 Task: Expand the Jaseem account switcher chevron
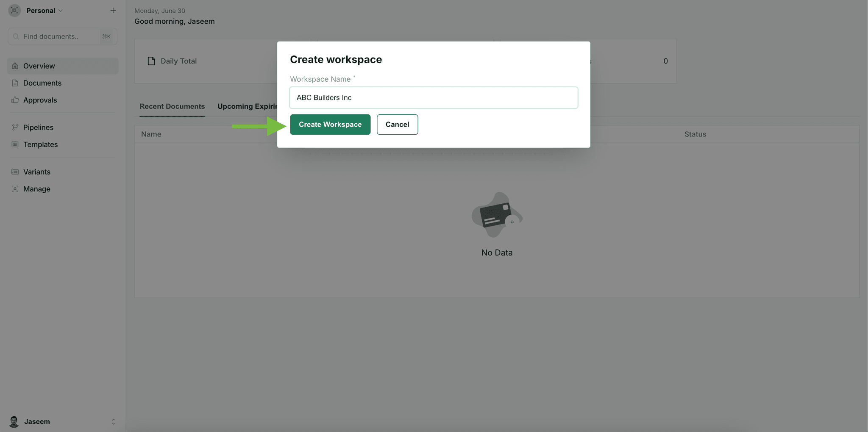[x=114, y=421]
